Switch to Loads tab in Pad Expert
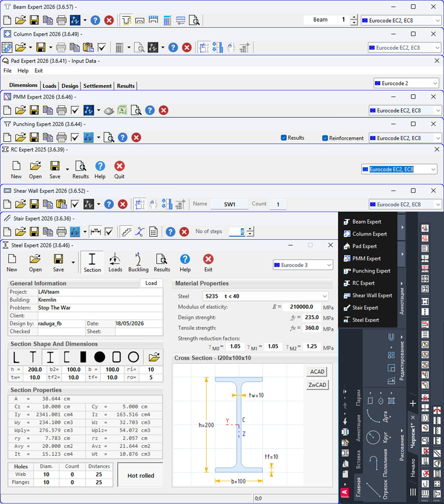 pos(49,86)
